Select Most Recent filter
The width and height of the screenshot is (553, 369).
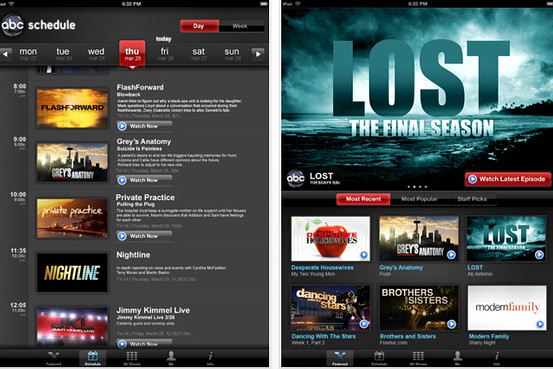[363, 199]
